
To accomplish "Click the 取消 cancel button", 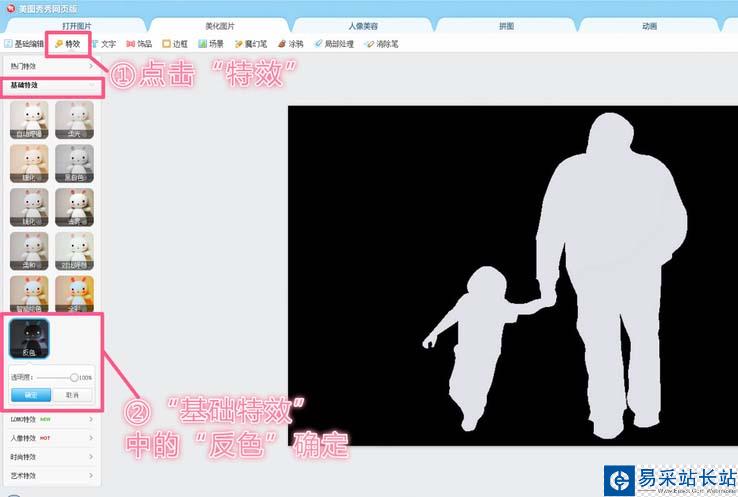I will 72,395.
